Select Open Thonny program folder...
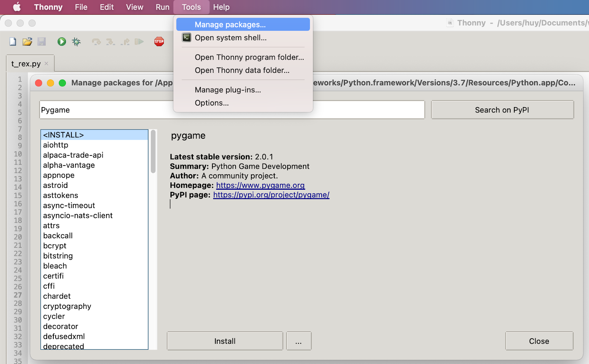 click(243, 57)
